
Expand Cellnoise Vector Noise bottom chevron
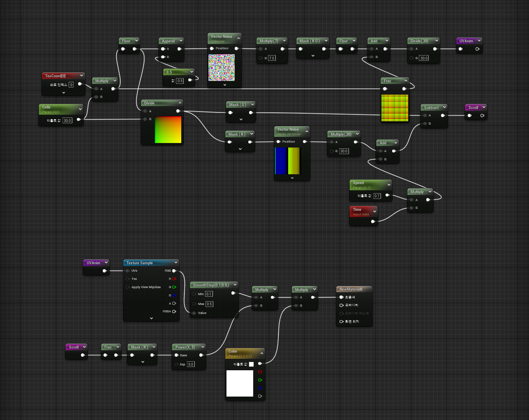point(224,85)
